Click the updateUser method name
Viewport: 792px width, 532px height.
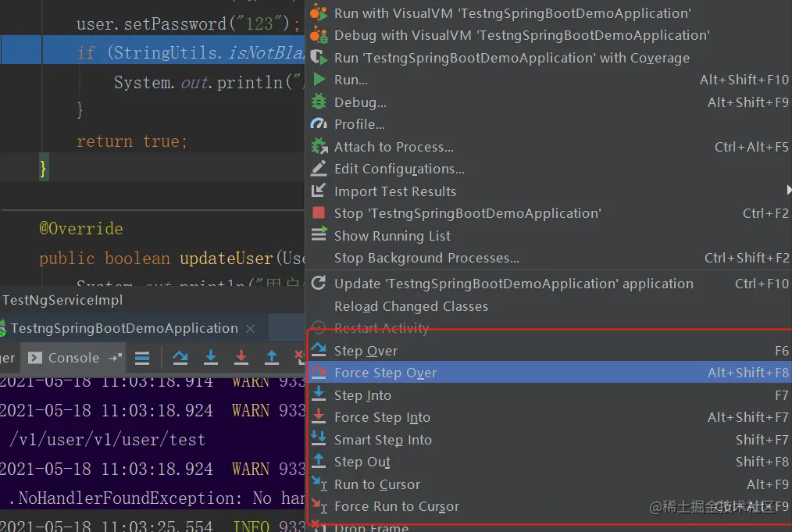click(227, 258)
